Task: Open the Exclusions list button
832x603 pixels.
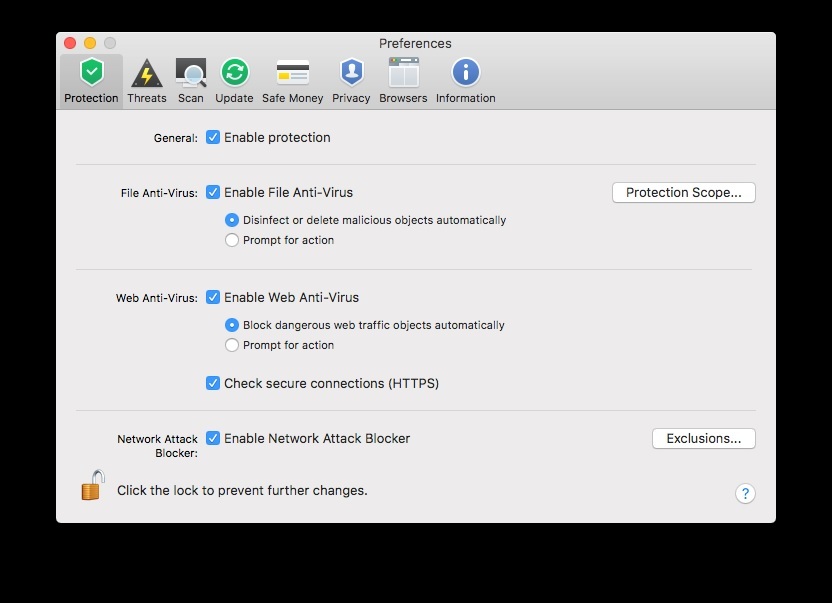Action: [x=704, y=438]
